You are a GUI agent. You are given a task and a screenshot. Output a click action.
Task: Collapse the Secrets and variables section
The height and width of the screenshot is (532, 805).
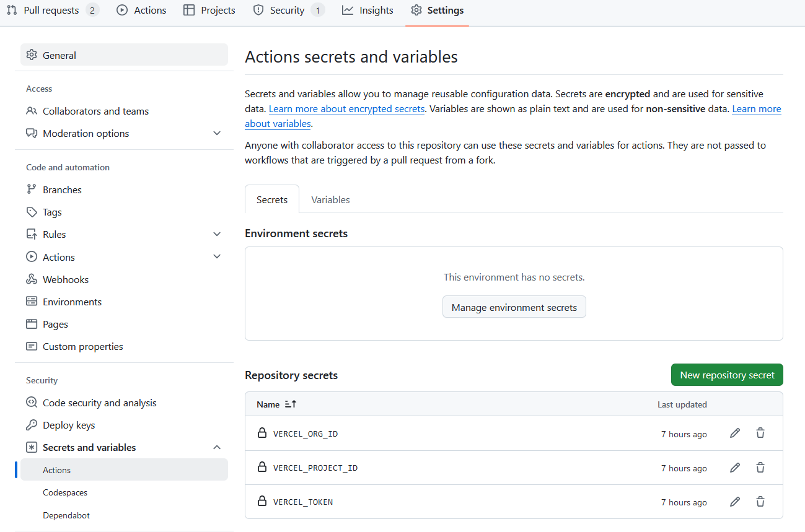click(217, 447)
